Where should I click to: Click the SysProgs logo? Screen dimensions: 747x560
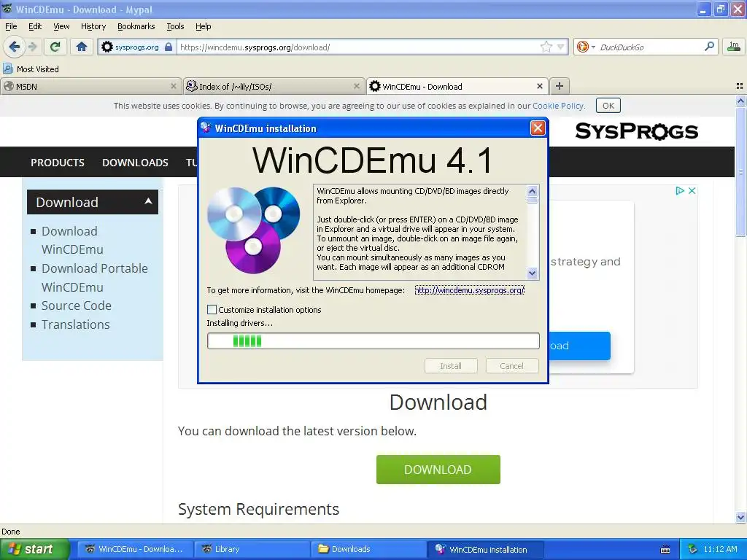click(636, 131)
